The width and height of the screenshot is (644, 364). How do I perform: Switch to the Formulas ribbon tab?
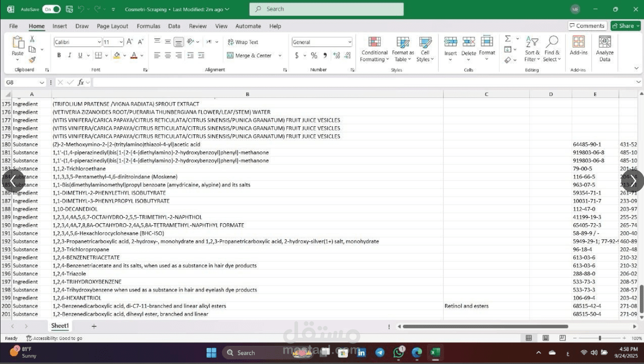pos(148,26)
